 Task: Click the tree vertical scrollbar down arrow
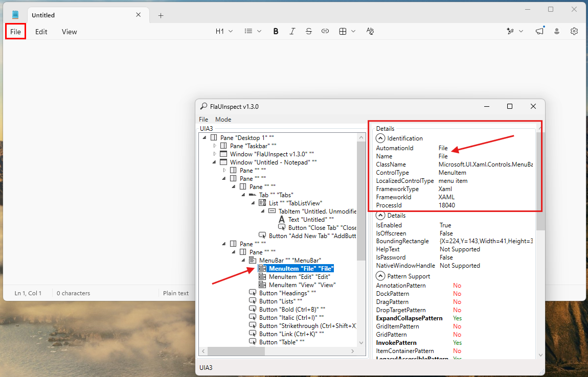[361, 343]
